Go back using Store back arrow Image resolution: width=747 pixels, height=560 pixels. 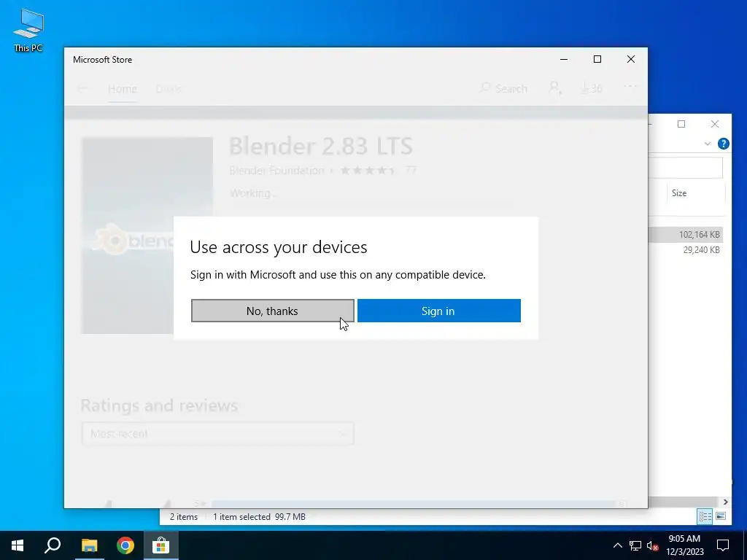82,88
